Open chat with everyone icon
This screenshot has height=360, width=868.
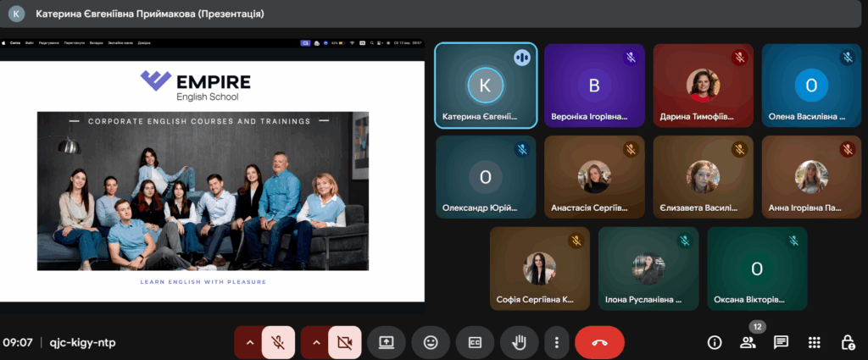781,342
